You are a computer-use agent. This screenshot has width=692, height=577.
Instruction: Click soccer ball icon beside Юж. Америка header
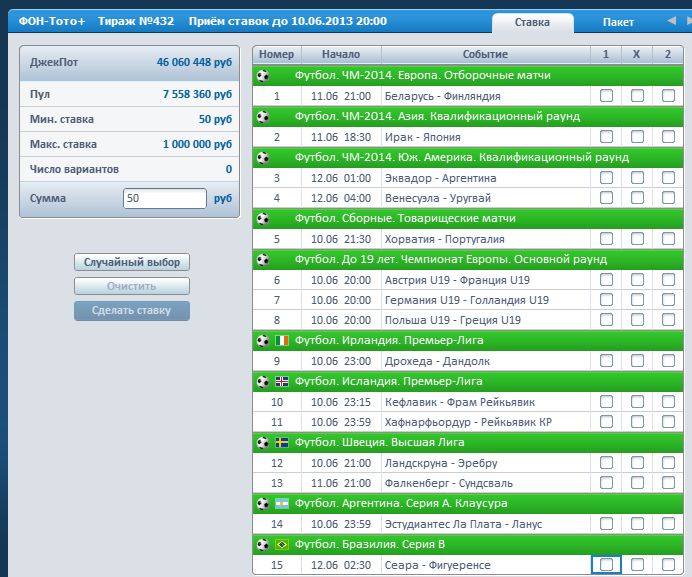pyautogui.click(x=263, y=158)
